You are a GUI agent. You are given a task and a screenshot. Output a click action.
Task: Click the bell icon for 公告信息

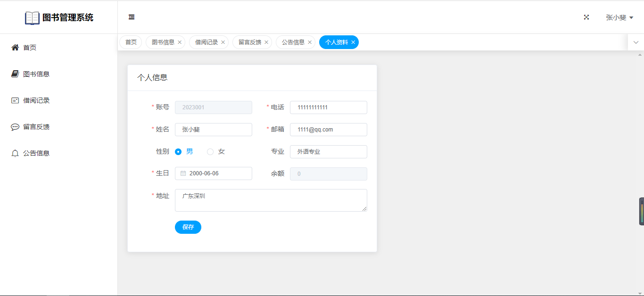coord(15,153)
